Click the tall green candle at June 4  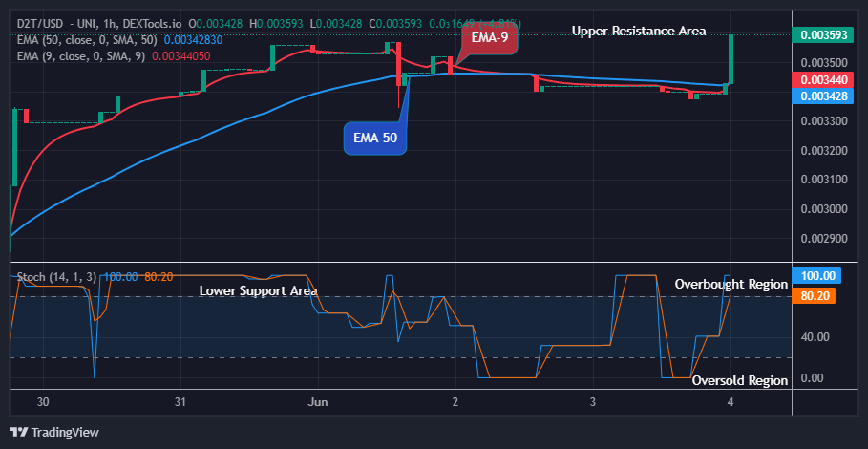click(x=731, y=59)
